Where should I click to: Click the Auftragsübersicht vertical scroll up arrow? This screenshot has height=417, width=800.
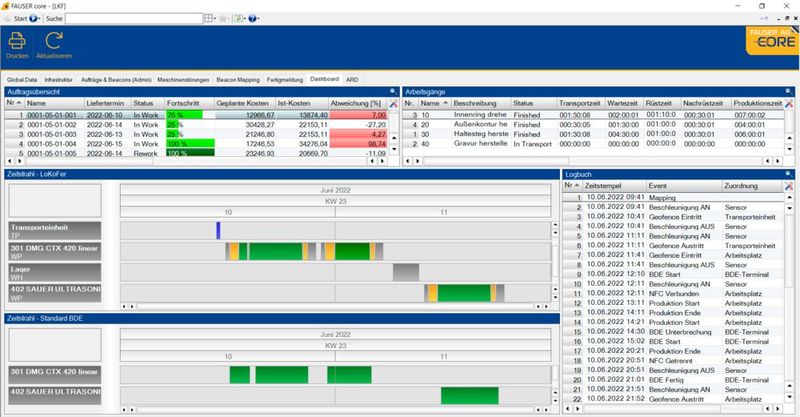pyautogui.click(x=393, y=138)
